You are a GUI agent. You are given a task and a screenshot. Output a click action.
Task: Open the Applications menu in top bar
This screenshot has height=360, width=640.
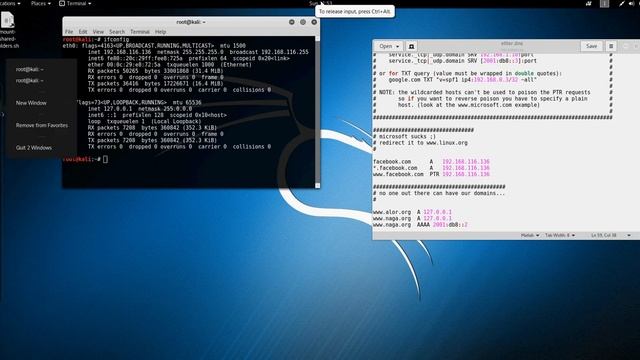click(x=10, y=3)
